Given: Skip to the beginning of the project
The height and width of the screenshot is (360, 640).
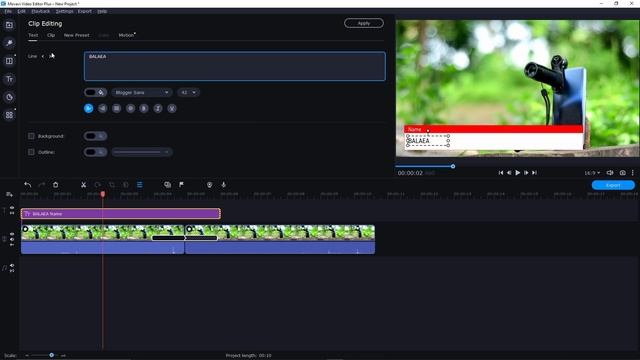Looking at the screenshot, I should point(501,173).
